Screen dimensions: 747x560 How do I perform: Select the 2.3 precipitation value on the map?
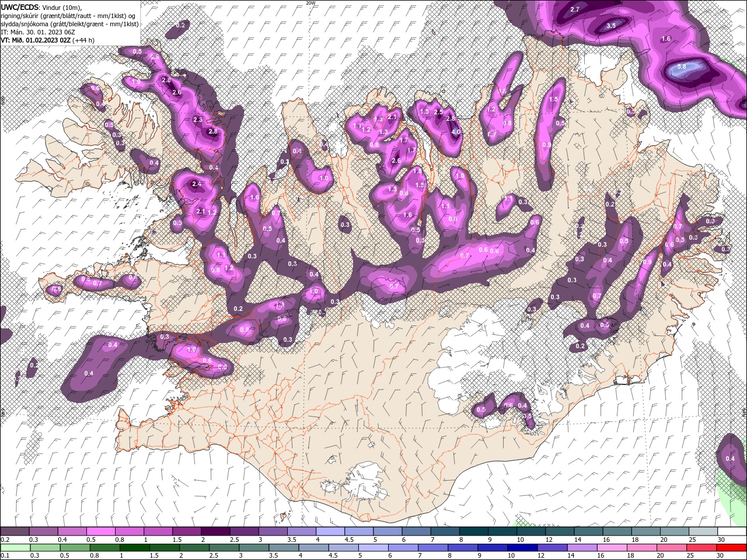pyautogui.click(x=197, y=120)
